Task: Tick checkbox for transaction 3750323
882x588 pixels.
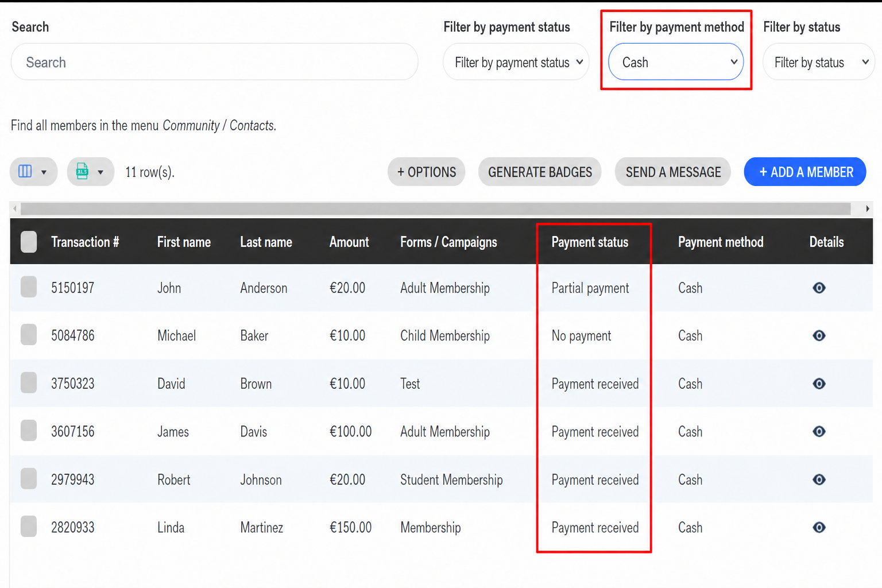Action: coord(29,382)
